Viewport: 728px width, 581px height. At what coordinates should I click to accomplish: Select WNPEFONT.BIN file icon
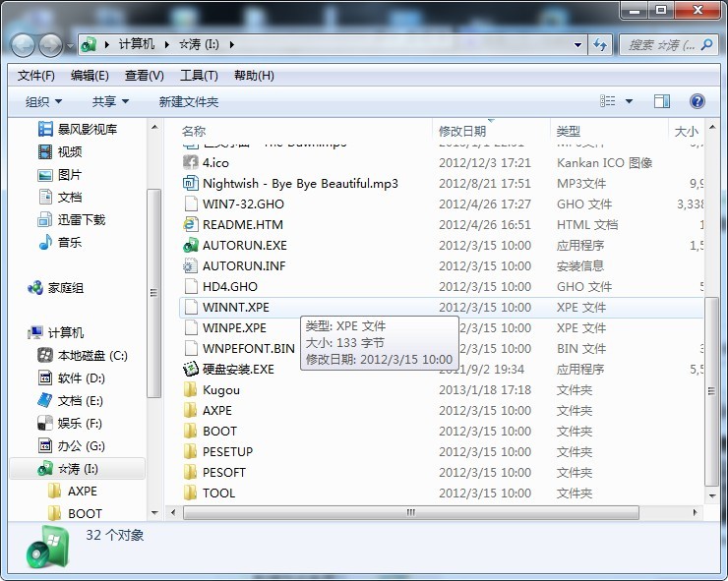pyautogui.click(x=190, y=349)
